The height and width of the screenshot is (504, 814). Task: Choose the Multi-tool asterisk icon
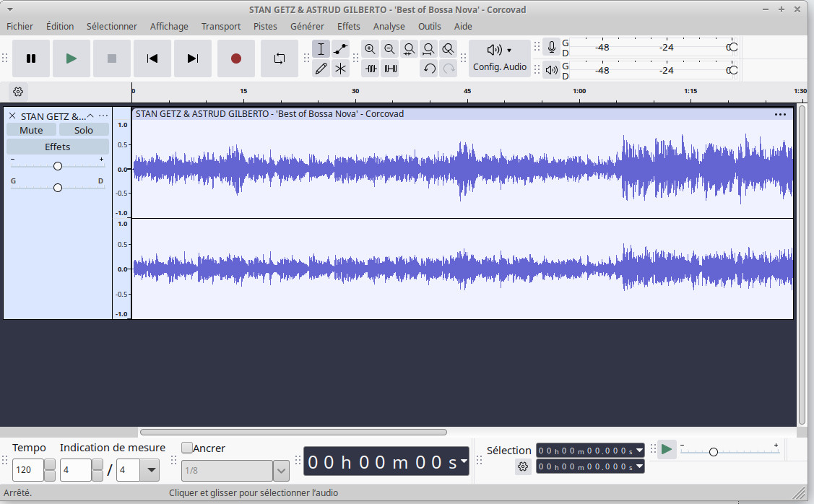340,69
